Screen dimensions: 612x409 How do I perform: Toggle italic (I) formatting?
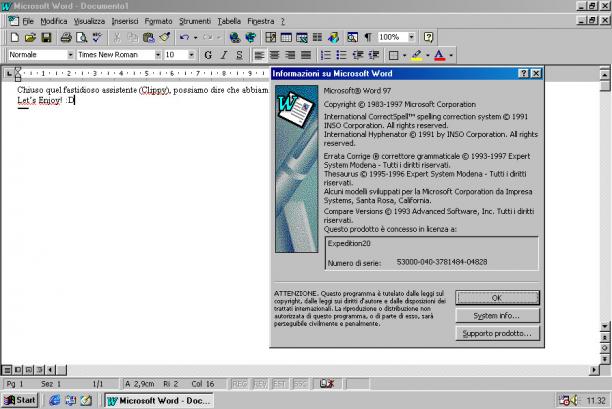(x=224, y=55)
